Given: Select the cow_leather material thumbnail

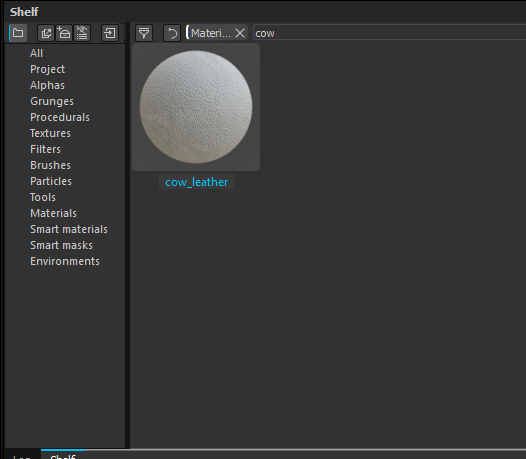Looking at the screenshot, I should click(x=196, y=107).
